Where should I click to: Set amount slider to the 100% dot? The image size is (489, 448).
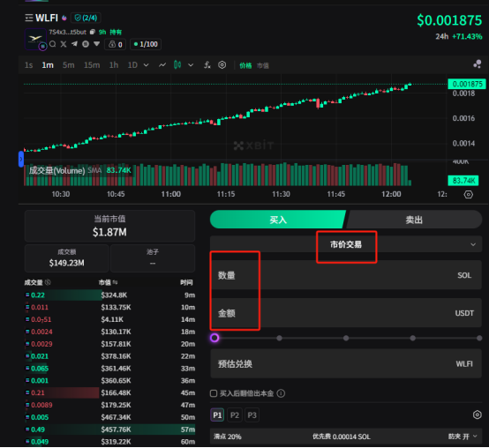pos(479,338)
